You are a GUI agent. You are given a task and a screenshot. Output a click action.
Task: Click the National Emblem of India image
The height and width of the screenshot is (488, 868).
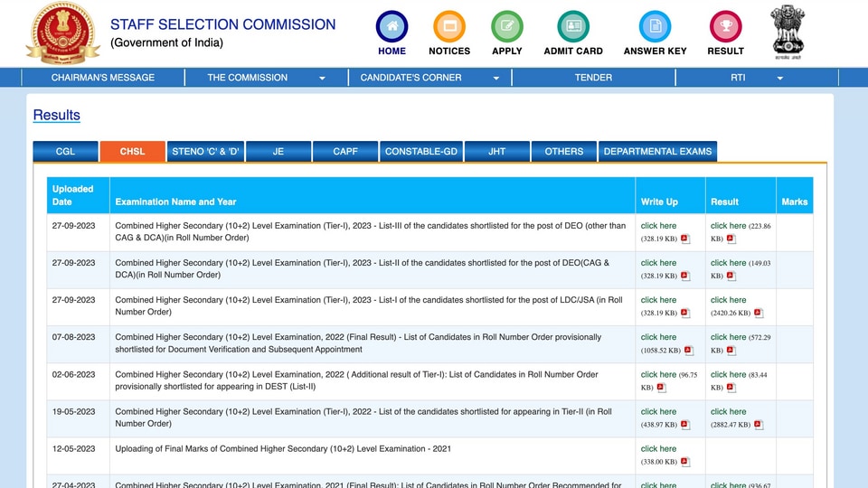788,33
